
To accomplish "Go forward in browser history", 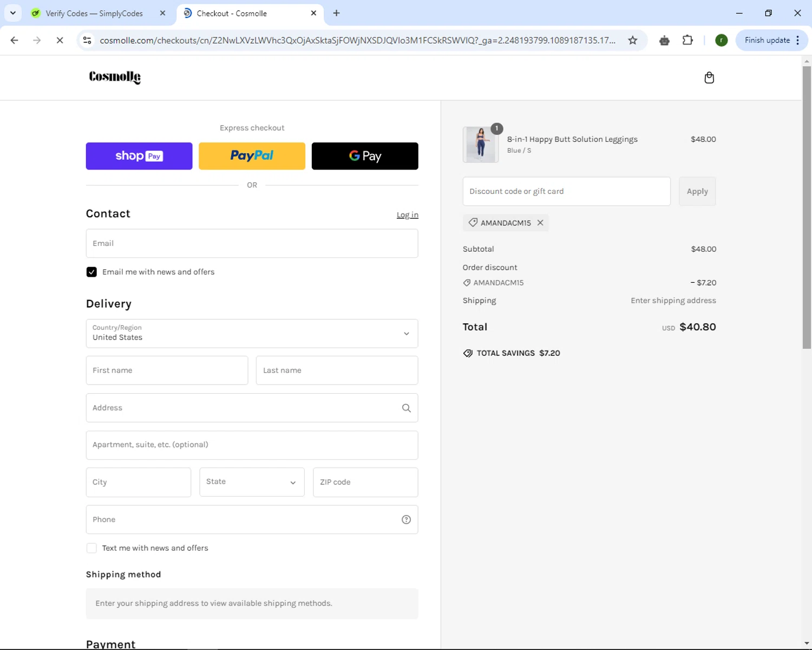I will [x=37, y=40].
